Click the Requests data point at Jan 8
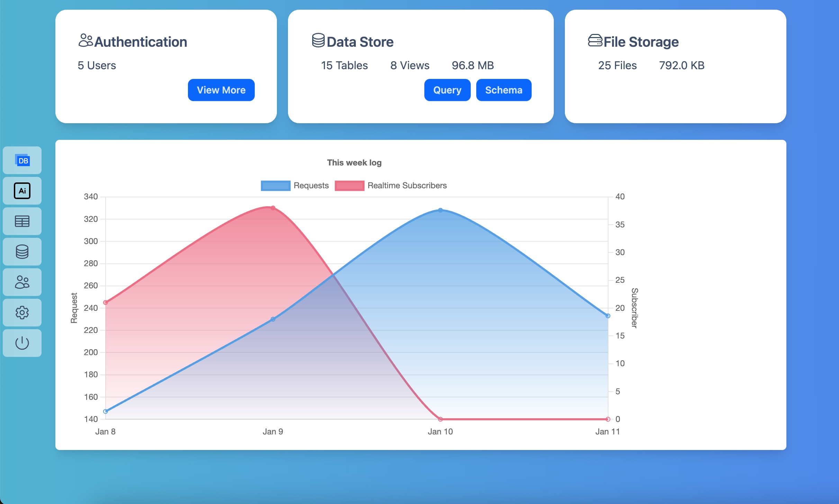The image size is (839, 504). pos(106,411)
